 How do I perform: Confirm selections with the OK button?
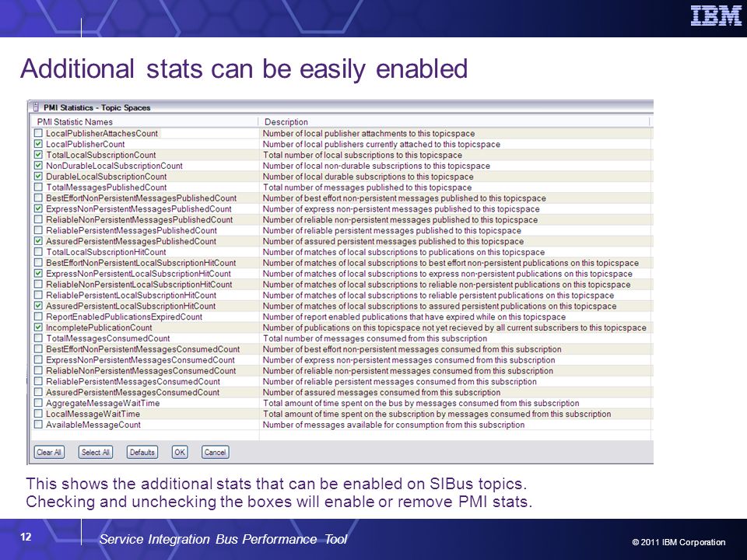(x=180, y=453)
